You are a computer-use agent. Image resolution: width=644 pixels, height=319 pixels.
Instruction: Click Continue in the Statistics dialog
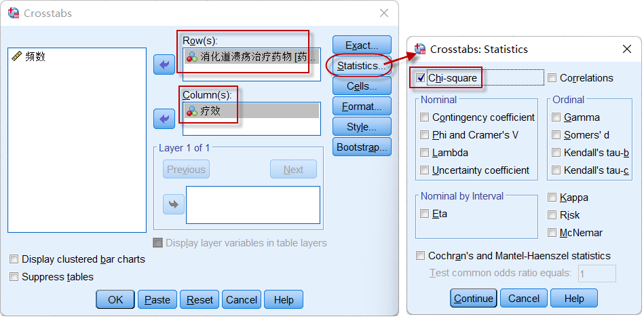point(474,299)
